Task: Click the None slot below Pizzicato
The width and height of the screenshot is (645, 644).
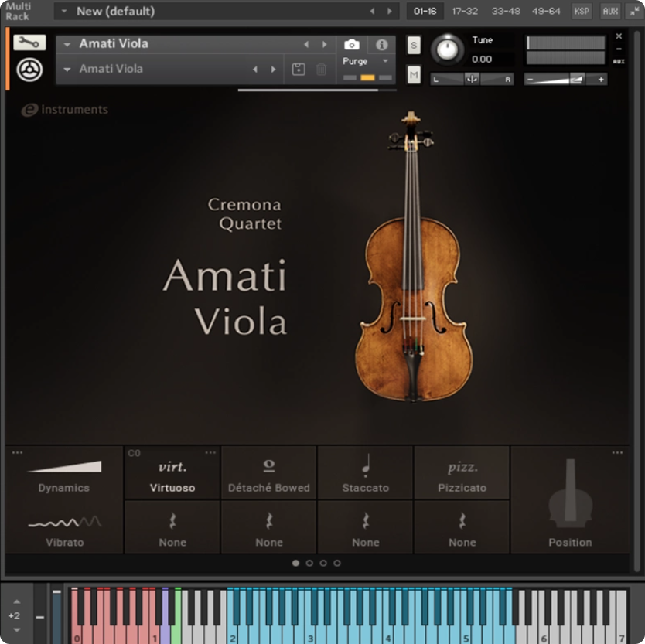Action: click(462, 527)
